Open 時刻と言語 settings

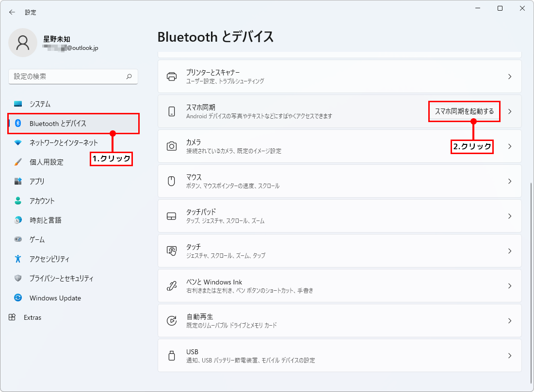click(73, 220)
